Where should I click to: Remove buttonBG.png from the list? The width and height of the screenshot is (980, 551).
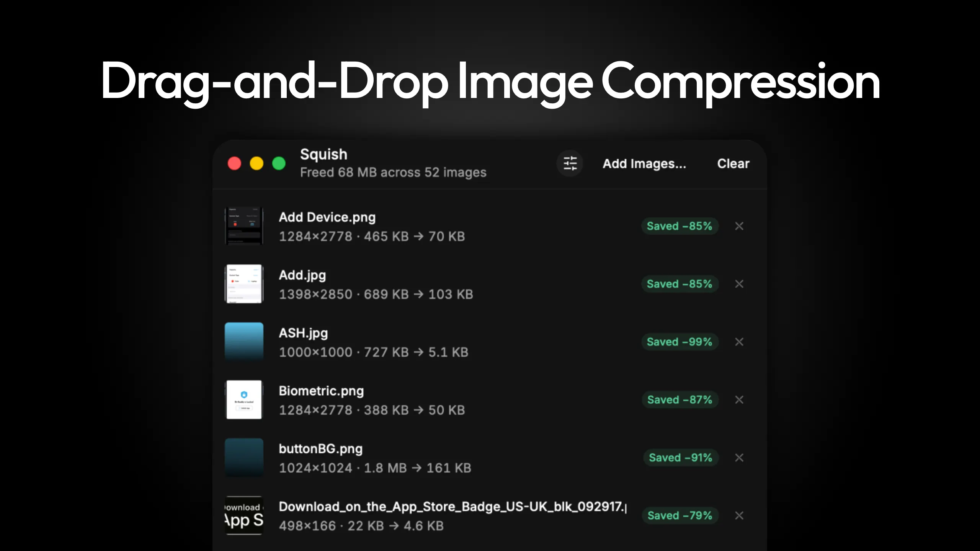[x=739, y=458]
